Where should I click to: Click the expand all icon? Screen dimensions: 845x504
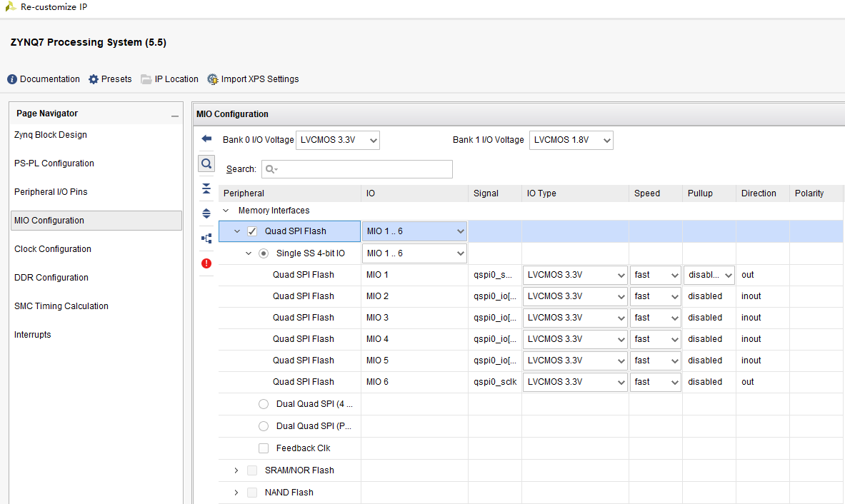pyautogui.click(x=206, y=213)
